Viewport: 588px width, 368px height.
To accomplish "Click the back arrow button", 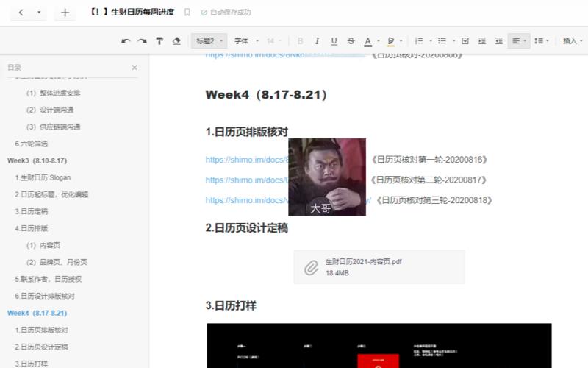I will coord(21,13).
